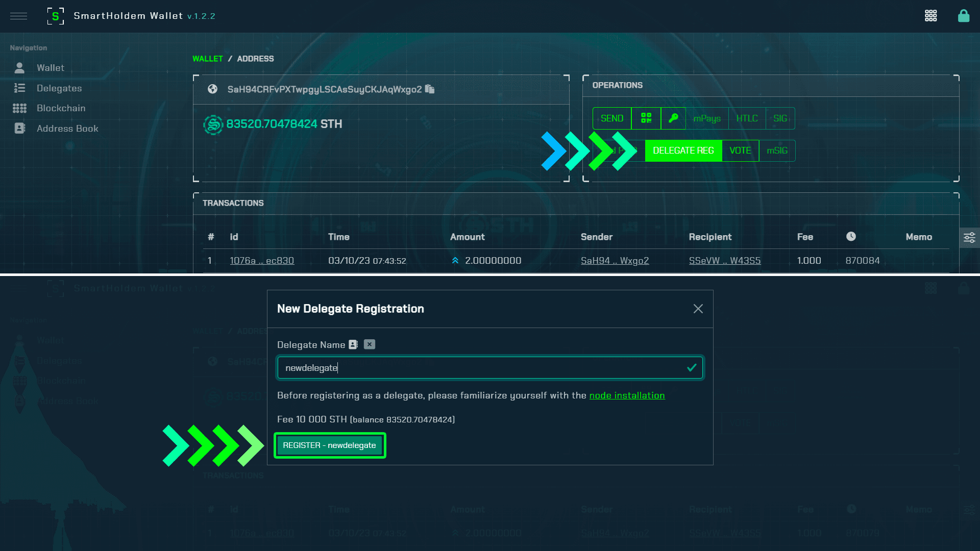Copy the wallet address with the clipboard icon

pos(430,89)
